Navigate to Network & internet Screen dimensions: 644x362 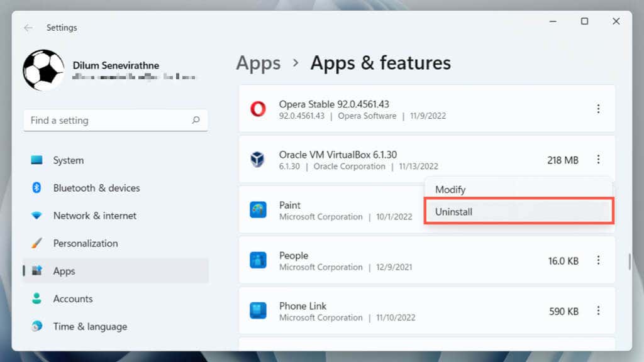tap(94, 216)
